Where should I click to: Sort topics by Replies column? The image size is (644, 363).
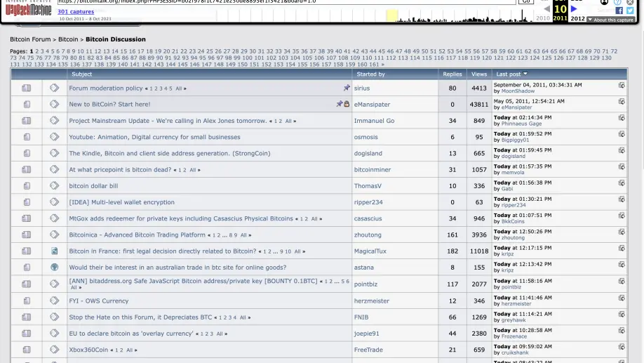(x=452, y=74)
